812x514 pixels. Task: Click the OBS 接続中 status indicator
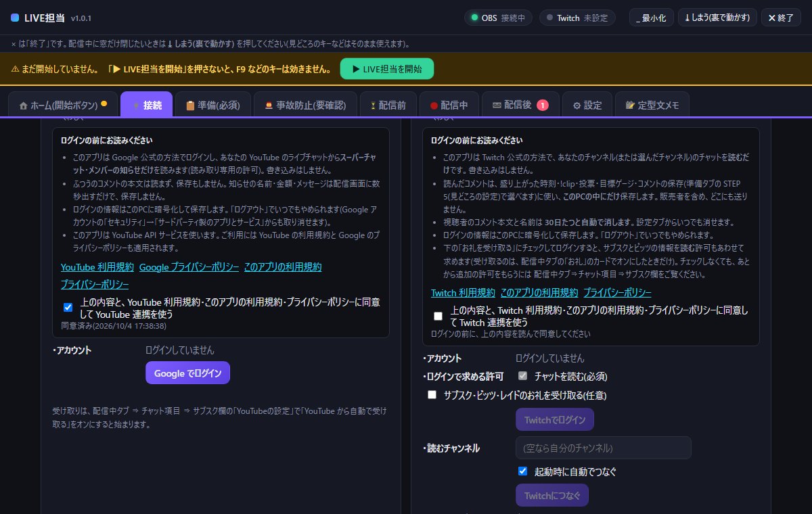pyautogui.click(x=499, y=18)
